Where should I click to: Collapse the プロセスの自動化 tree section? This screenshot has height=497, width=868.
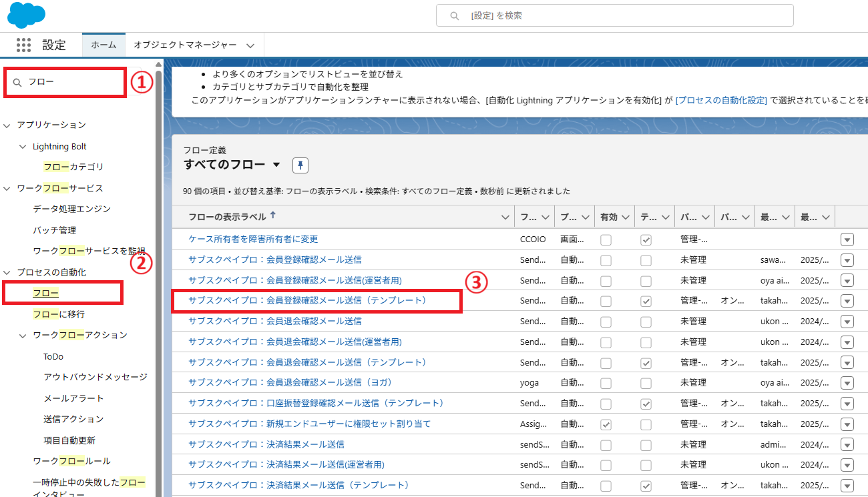pyautogui.click(x=7, y=272)
